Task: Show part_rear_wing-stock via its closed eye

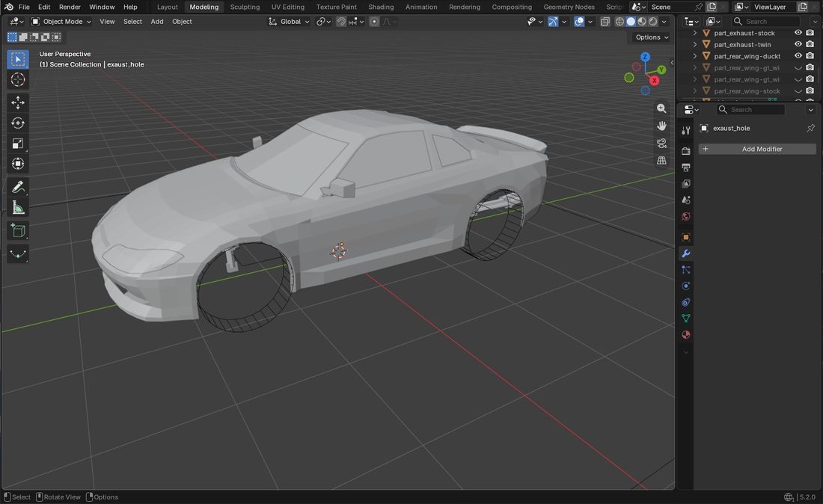Action: (798, 91)
